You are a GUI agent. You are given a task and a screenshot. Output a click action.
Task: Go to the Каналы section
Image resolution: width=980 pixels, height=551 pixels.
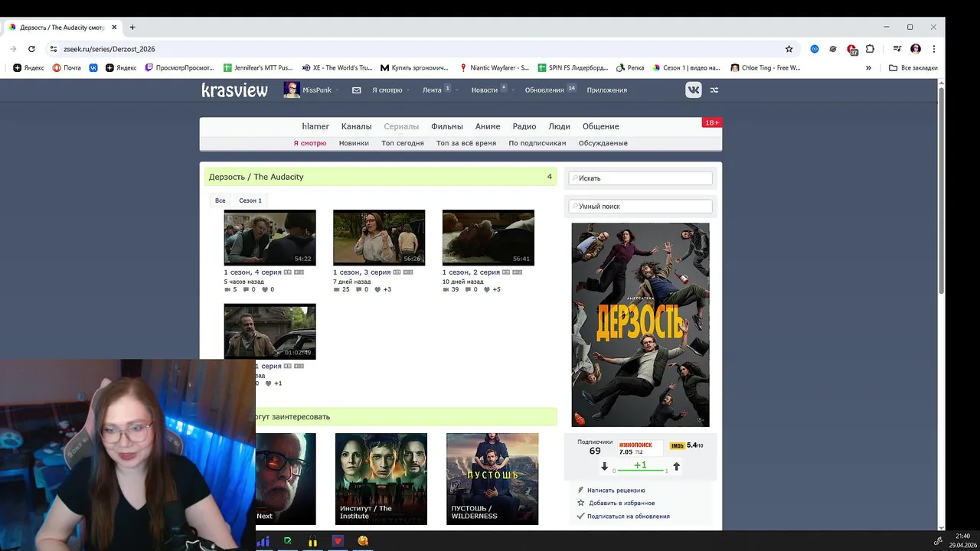356,126
